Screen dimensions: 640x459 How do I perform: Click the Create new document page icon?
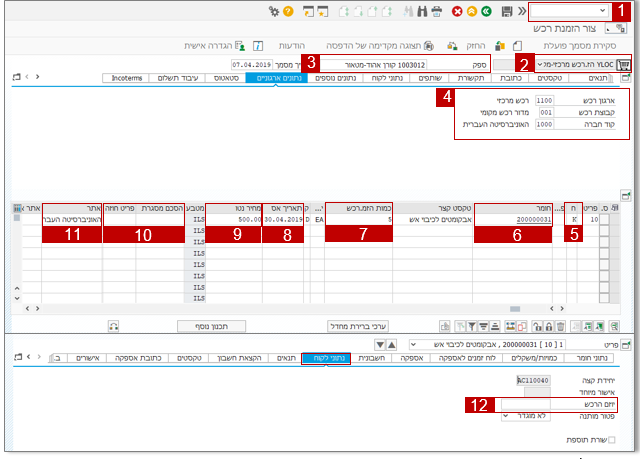(517, 46)
